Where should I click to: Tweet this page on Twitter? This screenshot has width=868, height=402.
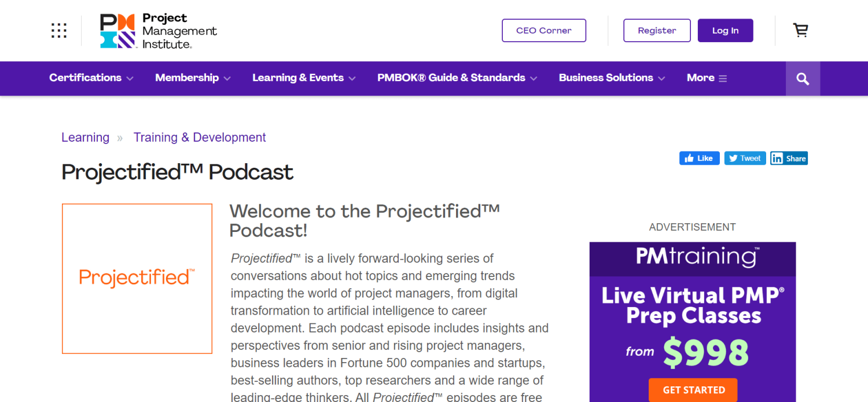pyautogui.click(x=745, y=158)
